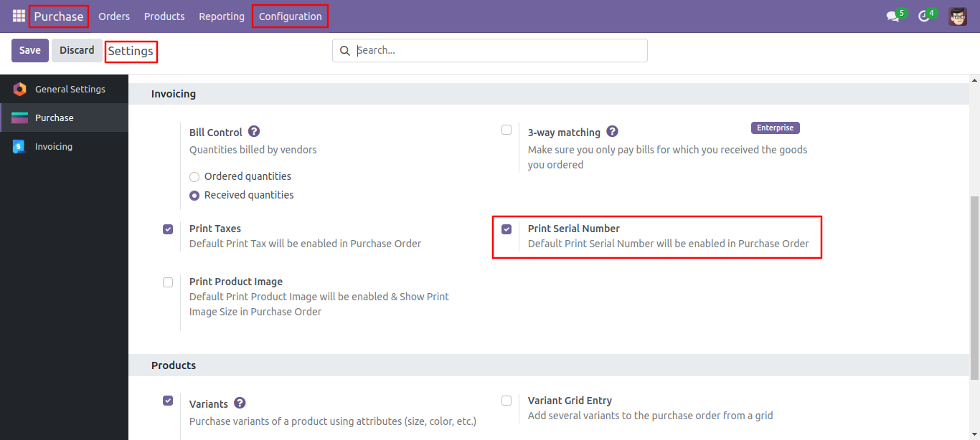Open the activities clock icon with badge 4
This screenshot has width=980, height=440.
924,16
